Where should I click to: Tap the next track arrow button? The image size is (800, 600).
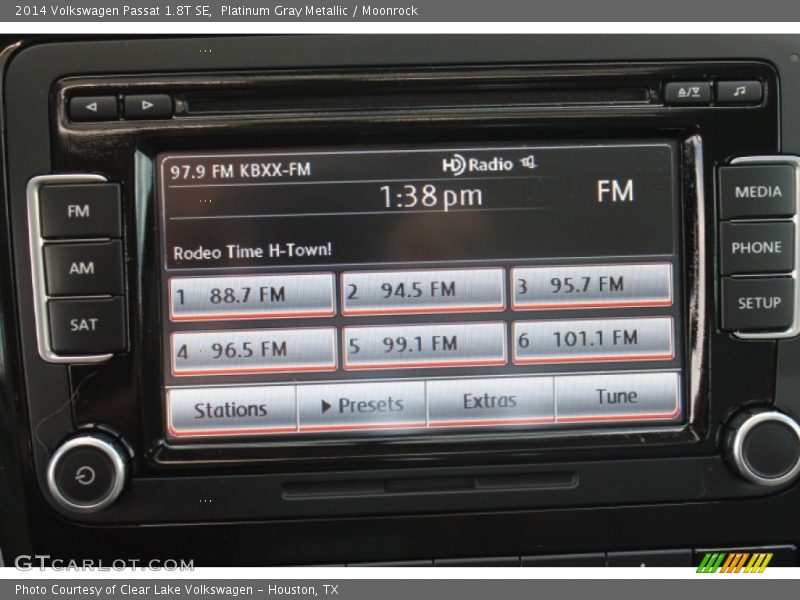(x=147, y=106)
